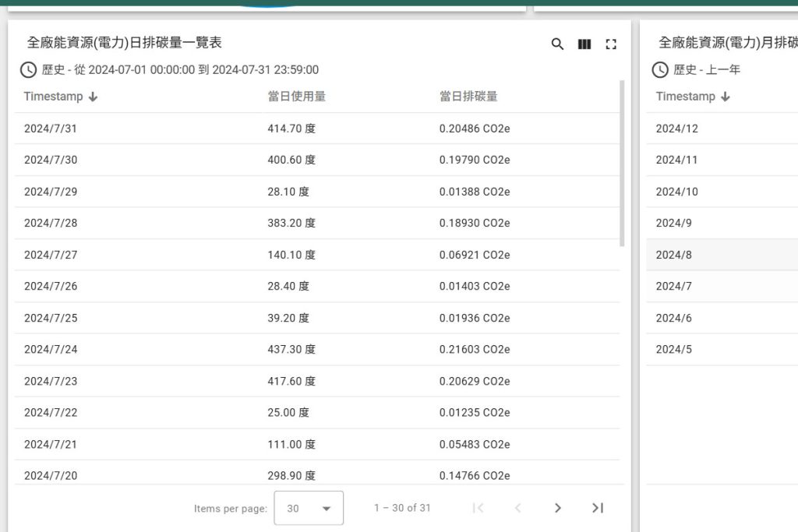
Task: Click the daily table vertical scrollbar
Action: (621, 164)
